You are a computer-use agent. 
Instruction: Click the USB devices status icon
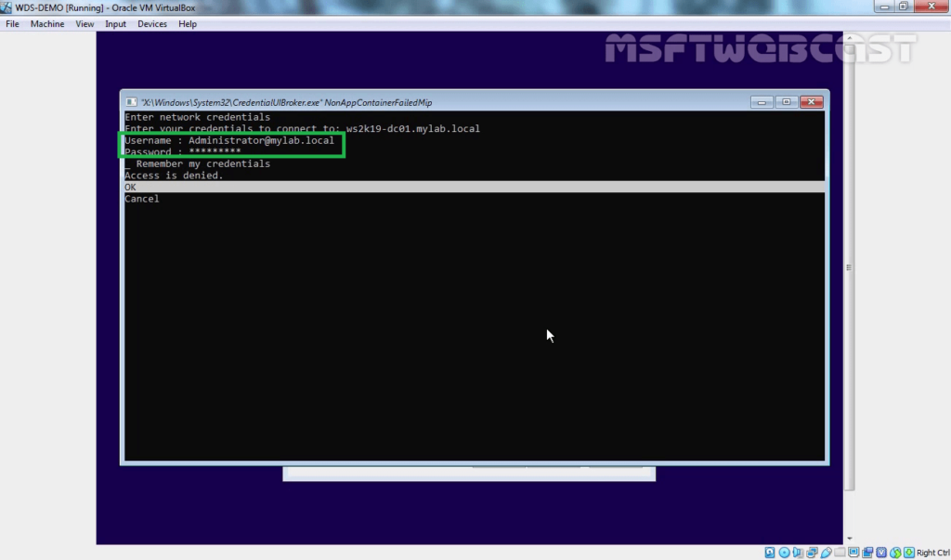826,553
